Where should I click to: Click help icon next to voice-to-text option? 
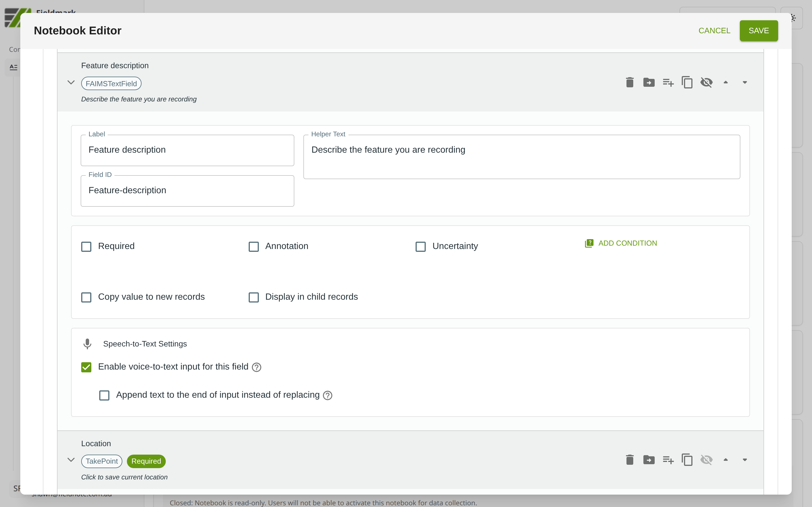click(256, 368)
